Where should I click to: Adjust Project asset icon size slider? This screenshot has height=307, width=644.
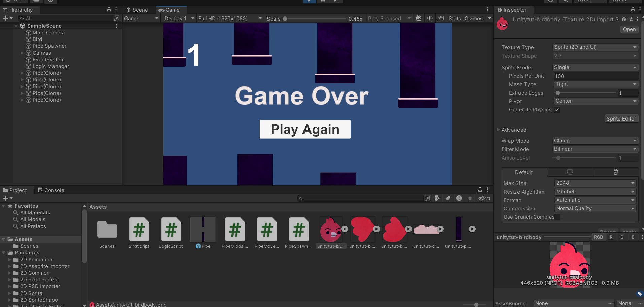475,305
